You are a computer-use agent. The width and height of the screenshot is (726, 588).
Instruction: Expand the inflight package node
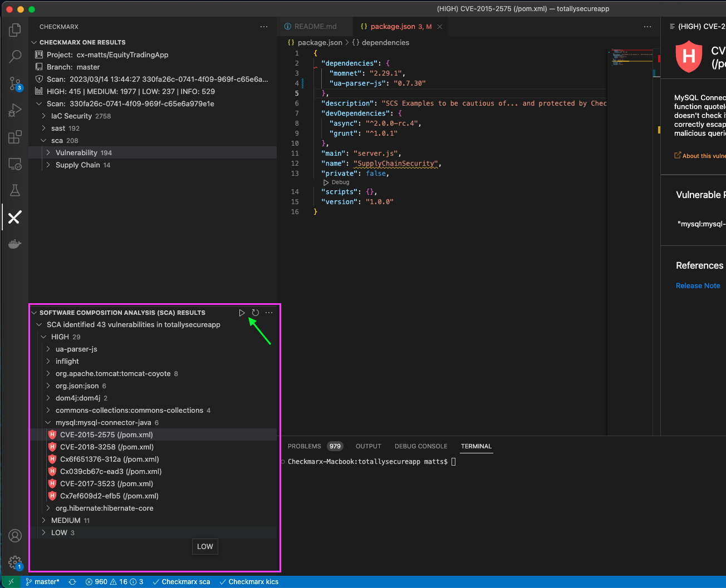pyautogui.click(x=48, y=361)
